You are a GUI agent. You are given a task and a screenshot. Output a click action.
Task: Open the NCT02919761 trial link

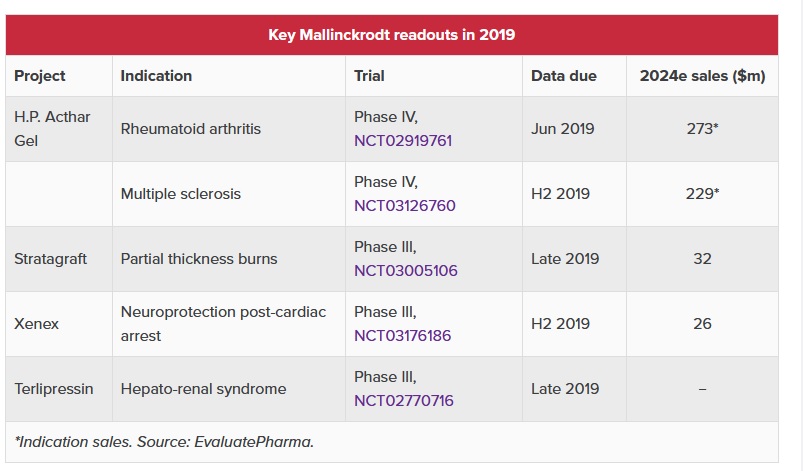[403, 141]
